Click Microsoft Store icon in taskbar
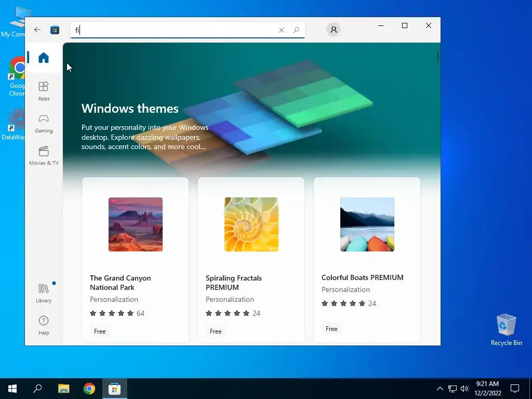The height and width of the screenshot is (399, 532). tap(115, 389)
